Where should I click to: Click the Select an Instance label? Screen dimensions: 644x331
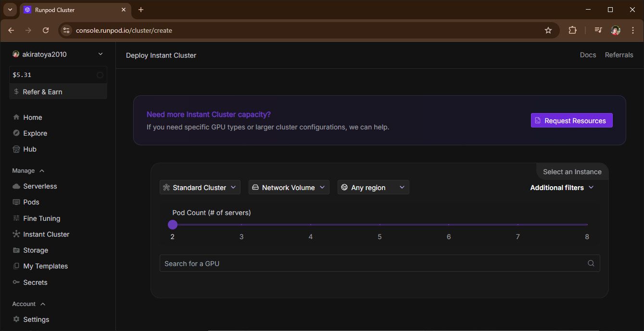pos(572,172)
